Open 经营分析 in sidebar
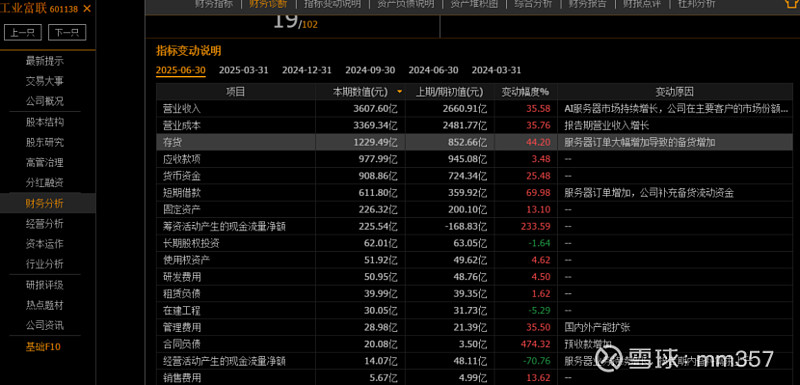The width and height of the screenshot is (800, 385). (45, 224)
